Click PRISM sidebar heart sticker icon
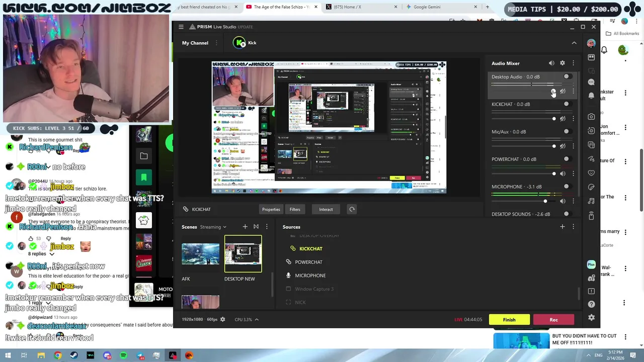 [591, 173]
